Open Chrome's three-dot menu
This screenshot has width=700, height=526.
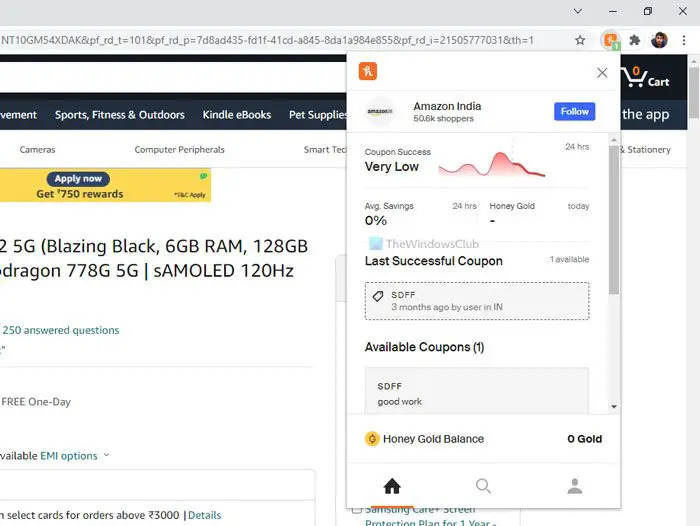tap(683, 40)
